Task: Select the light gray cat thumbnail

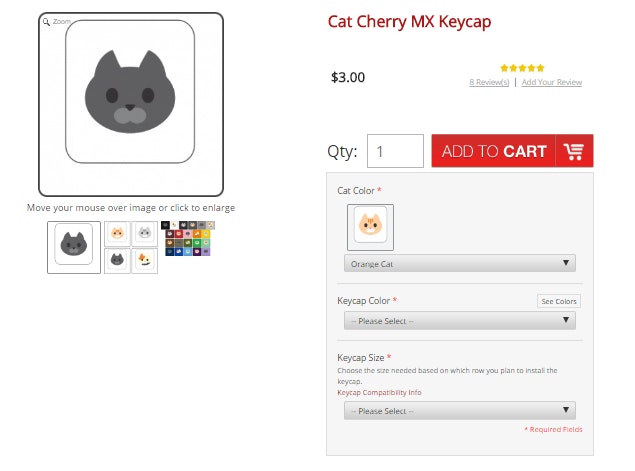Action: coord(145,233)
